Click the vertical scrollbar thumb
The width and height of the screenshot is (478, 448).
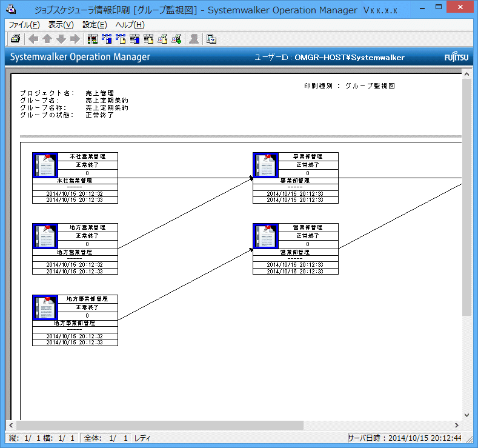tap(466, 197)
